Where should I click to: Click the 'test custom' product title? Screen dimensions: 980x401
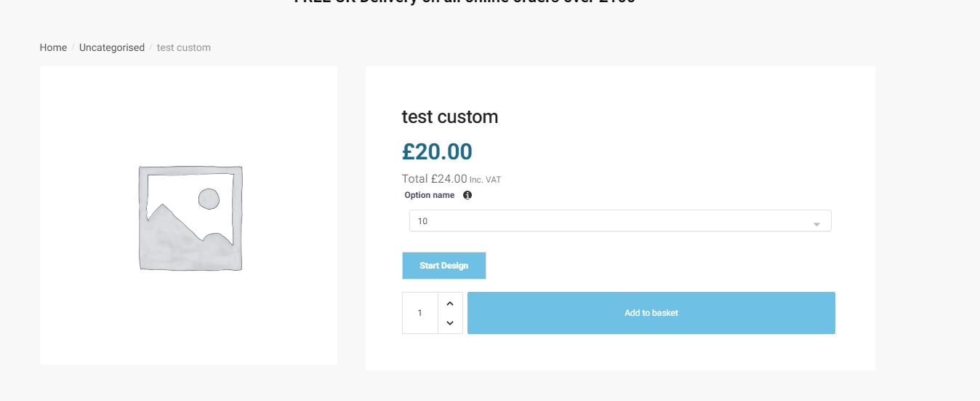[450, 117]
